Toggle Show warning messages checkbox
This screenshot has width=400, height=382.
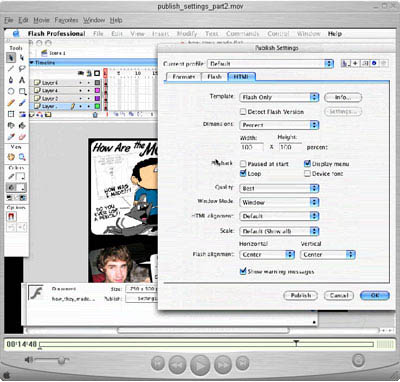[x=243, y=271]
